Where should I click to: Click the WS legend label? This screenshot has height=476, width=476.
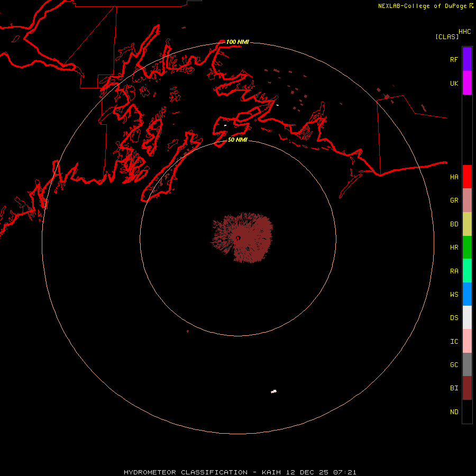tap(454, 295)
